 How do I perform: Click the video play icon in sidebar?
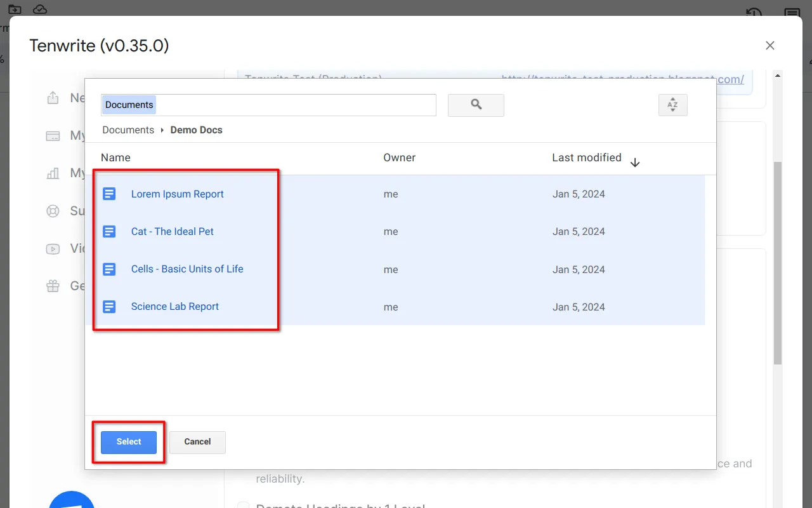coord(53,248)
